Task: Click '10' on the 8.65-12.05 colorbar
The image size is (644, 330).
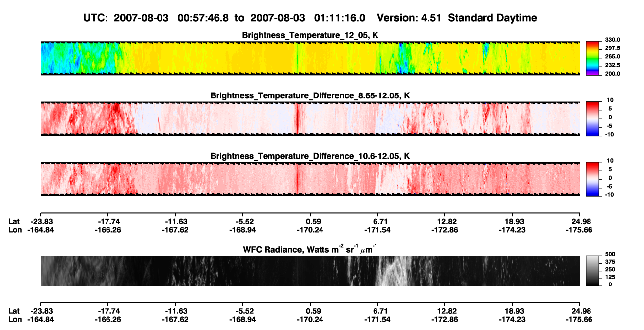Action: (611, 100)
